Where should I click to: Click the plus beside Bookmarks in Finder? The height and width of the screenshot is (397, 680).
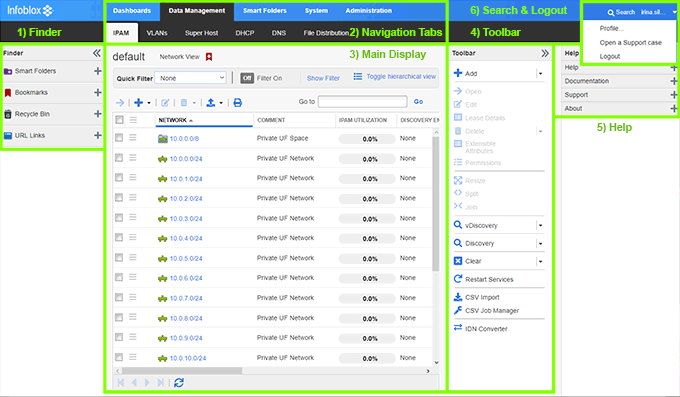click(98, 92)
